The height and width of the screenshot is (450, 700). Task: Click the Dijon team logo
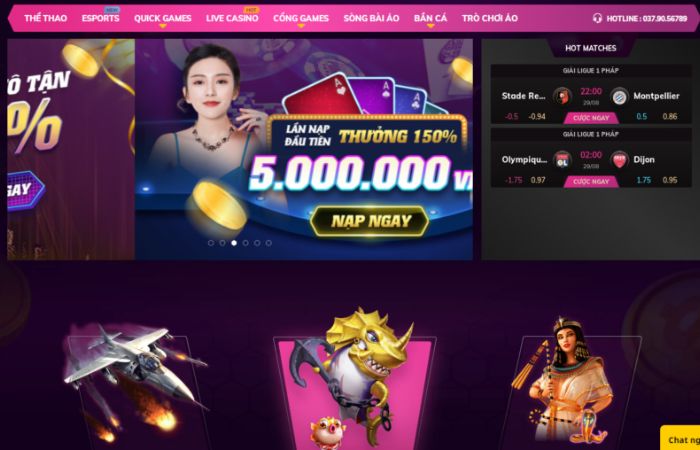coord(619,159)
